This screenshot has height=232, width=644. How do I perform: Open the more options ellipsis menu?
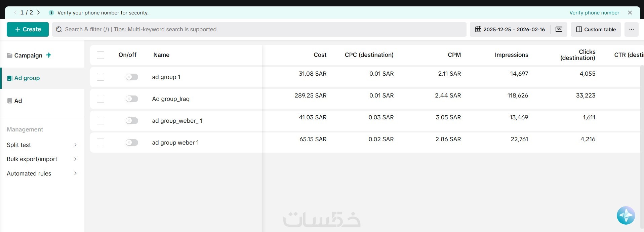click(631, 29)
